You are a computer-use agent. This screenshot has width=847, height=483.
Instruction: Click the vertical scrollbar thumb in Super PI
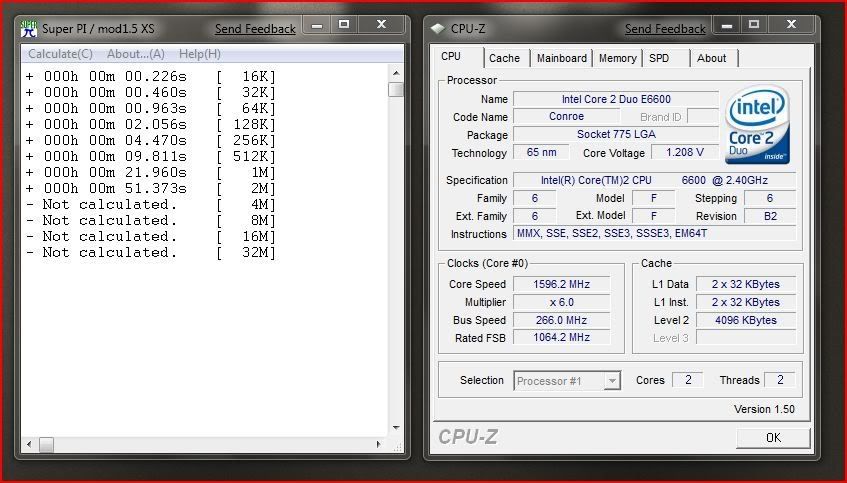[x=396, y=89]
